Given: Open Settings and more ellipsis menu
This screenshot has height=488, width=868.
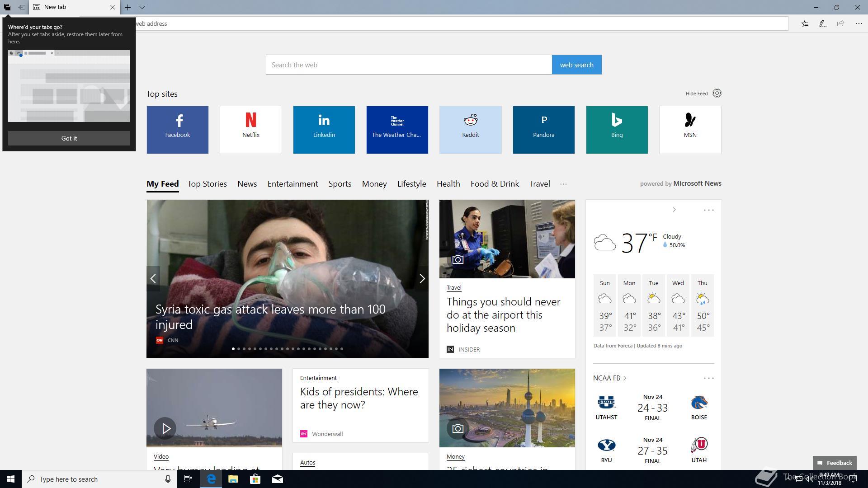Looking at the screenshot, I should pyautogui.click(x=859, y=23).
